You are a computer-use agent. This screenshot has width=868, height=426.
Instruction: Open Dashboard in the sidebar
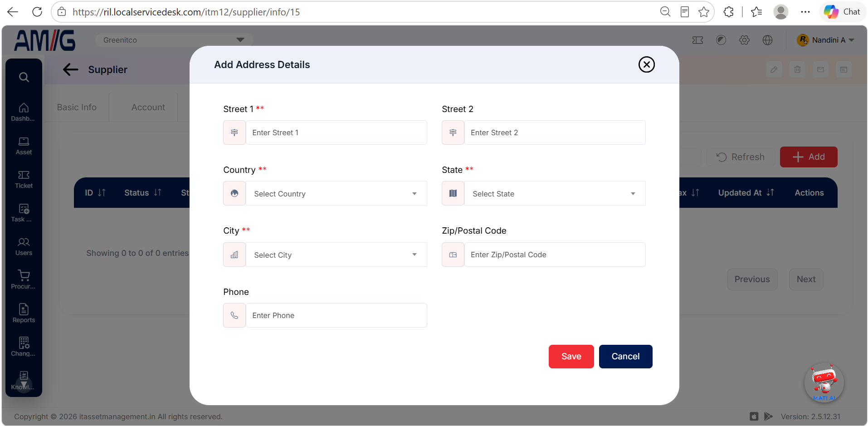pyautogui.click(x=24, y=112)
